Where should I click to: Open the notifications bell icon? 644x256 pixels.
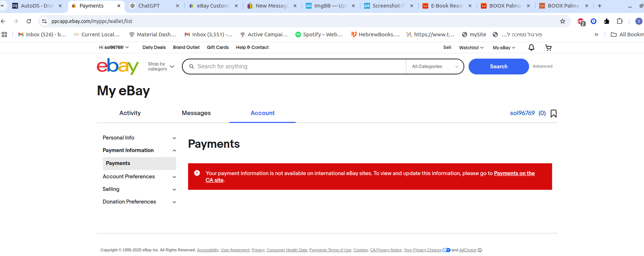tap(531, 47)
